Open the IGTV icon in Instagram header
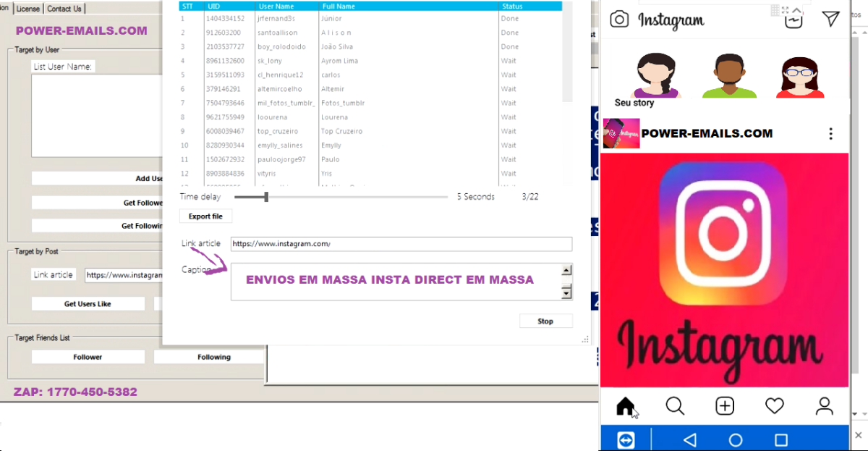 (793, 20)
